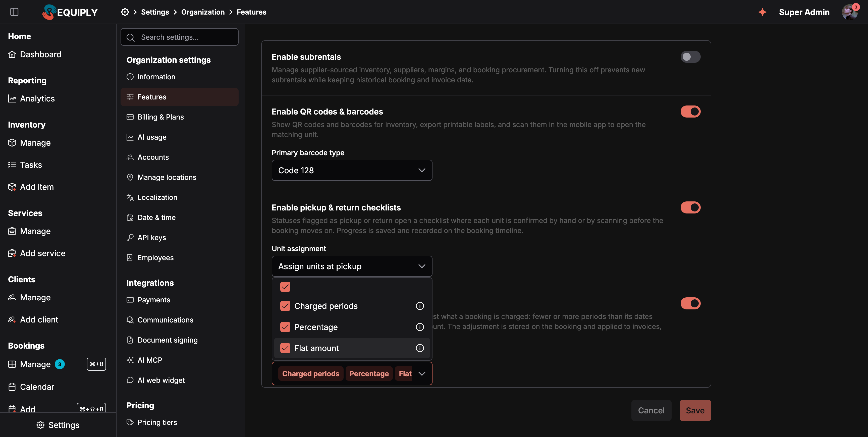Open Manage locations pin icon

pos(130,177)
